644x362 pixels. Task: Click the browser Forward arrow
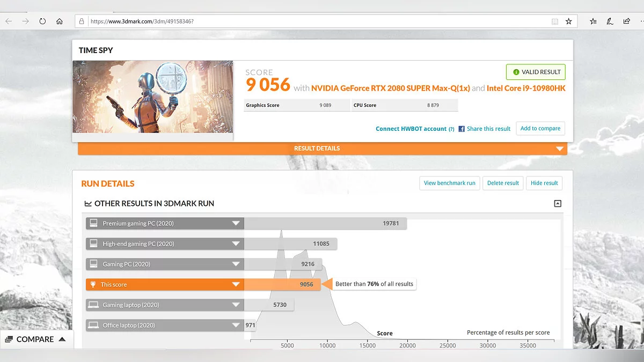[x=25, y=21]
